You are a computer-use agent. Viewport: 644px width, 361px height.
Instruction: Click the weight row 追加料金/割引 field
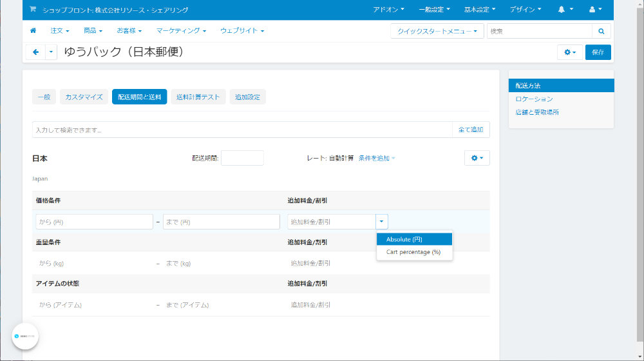[x=332, y=263]
